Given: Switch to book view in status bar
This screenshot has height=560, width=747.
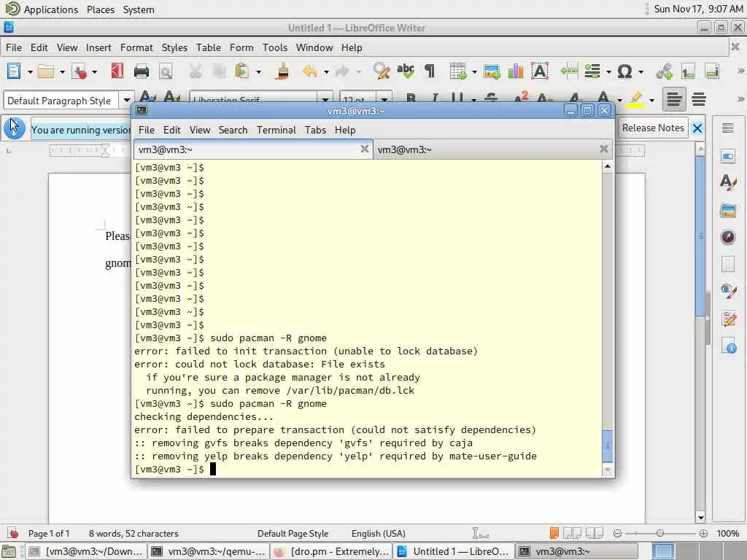Looking at the screenshot, I should [595, 533].
